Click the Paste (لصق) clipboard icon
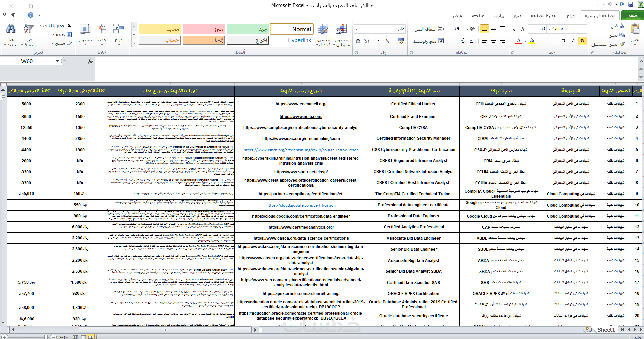Viewport: 644px width, 339px height. [x=635, y=30]
